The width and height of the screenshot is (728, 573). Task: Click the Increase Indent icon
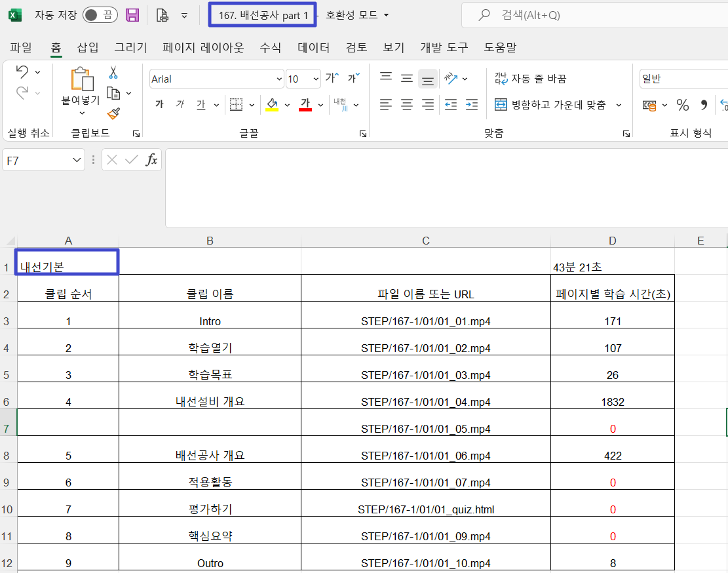click(470, 105)
